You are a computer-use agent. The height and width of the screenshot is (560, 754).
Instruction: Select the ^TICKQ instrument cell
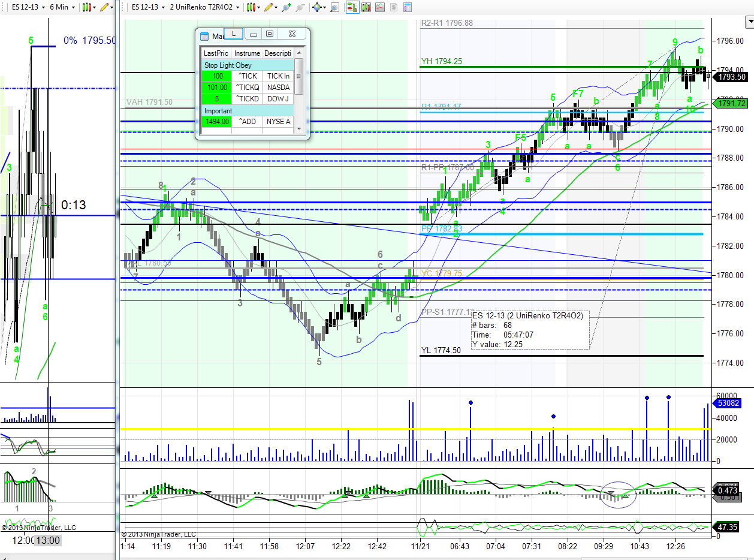[247, 88]
